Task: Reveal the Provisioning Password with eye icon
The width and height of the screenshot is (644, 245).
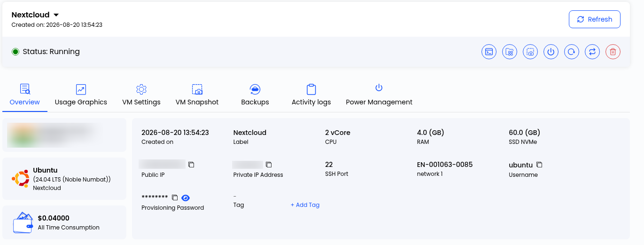Action: (186, 198)
